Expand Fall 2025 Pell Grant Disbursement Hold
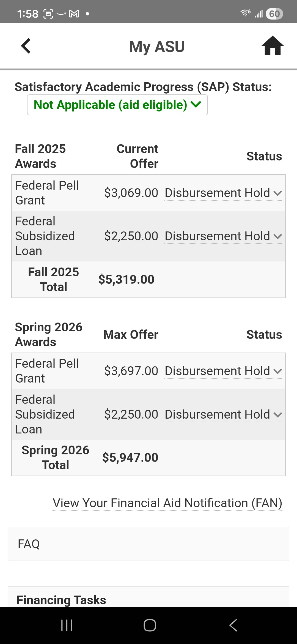 point(223,193)
